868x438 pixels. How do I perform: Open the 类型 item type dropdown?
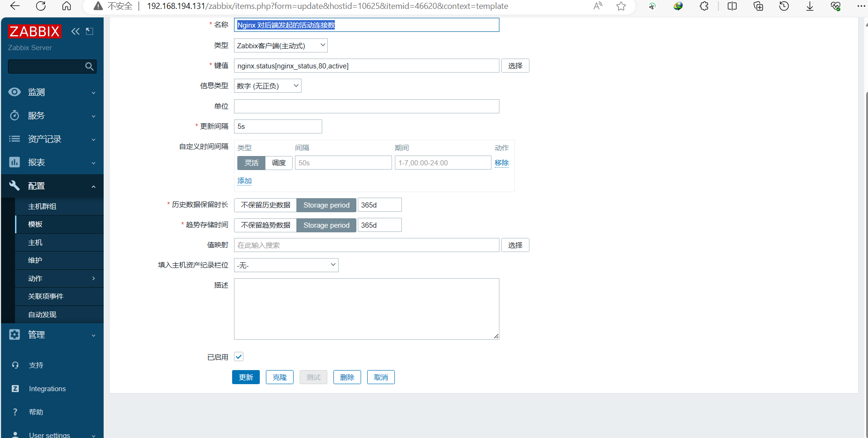[281, 45]
